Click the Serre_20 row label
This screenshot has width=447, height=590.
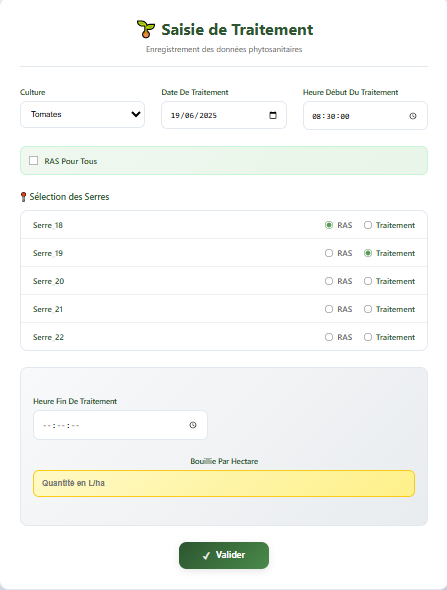click(49, 281)
